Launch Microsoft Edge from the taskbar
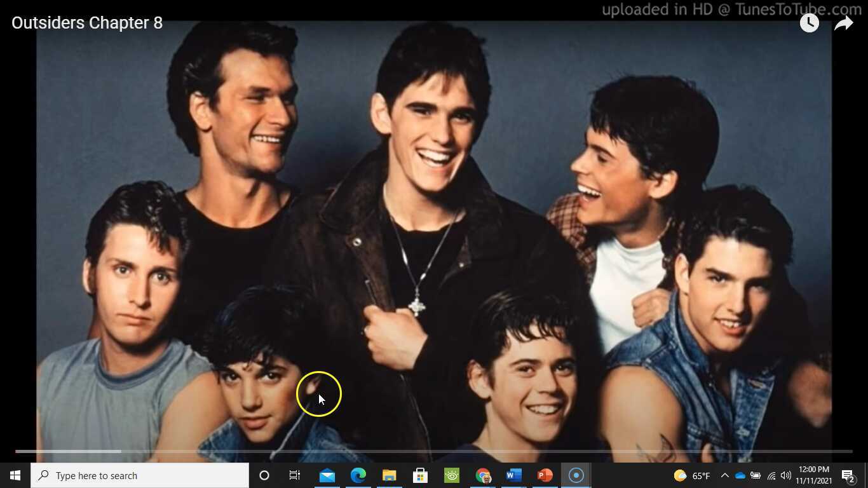Image resolution: width=868 pixels, height=488 pixels. pyautogui.click(x=358, y=475)
